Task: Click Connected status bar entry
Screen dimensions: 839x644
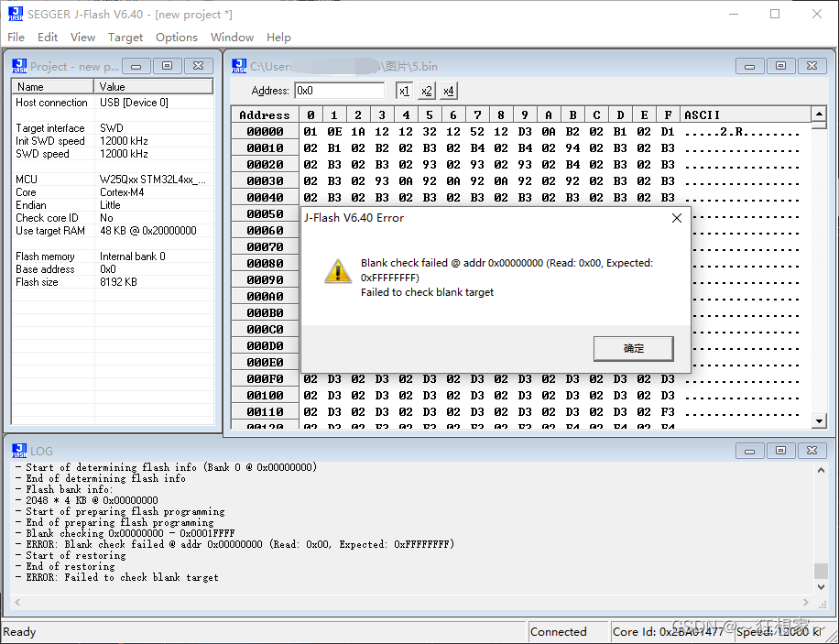Action: pos(568,632)
